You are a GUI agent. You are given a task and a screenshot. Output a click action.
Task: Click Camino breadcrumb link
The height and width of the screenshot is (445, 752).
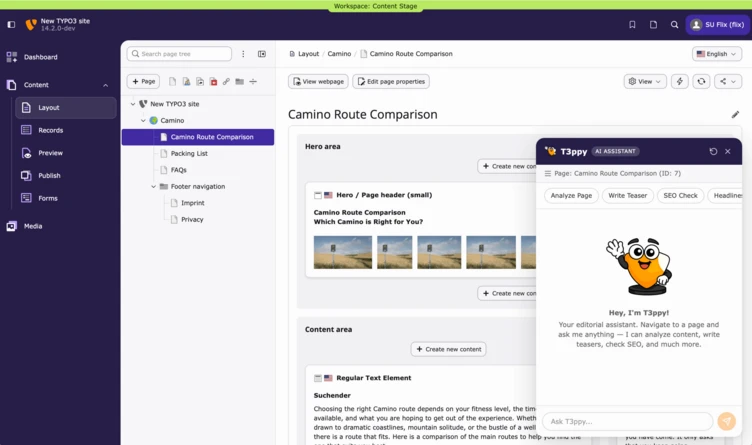pos(339,54)
